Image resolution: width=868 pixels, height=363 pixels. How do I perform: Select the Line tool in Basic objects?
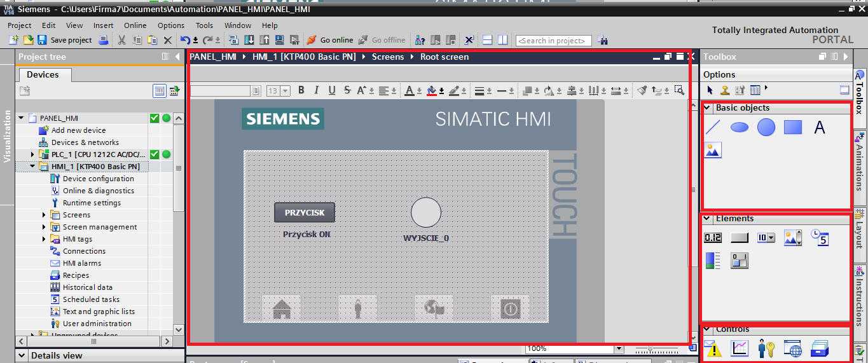[x=713, y=128]
